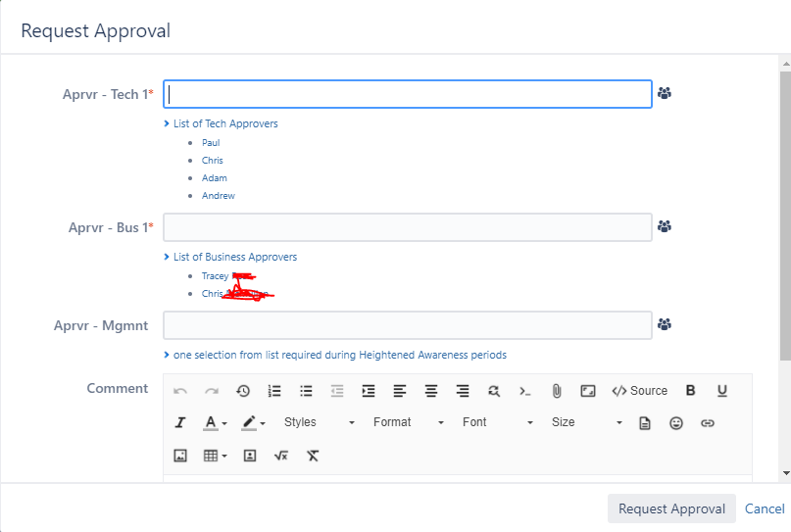Toggle underline formatting

(x=721, y=391)
